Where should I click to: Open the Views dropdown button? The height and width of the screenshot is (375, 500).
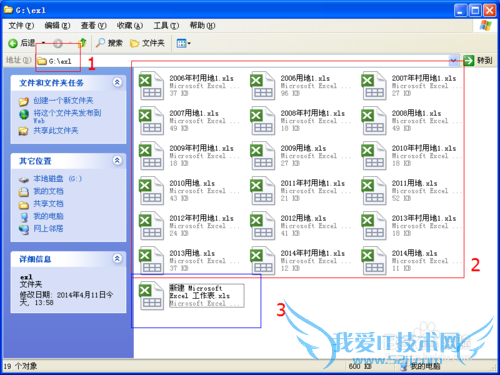tap(183, 43)
